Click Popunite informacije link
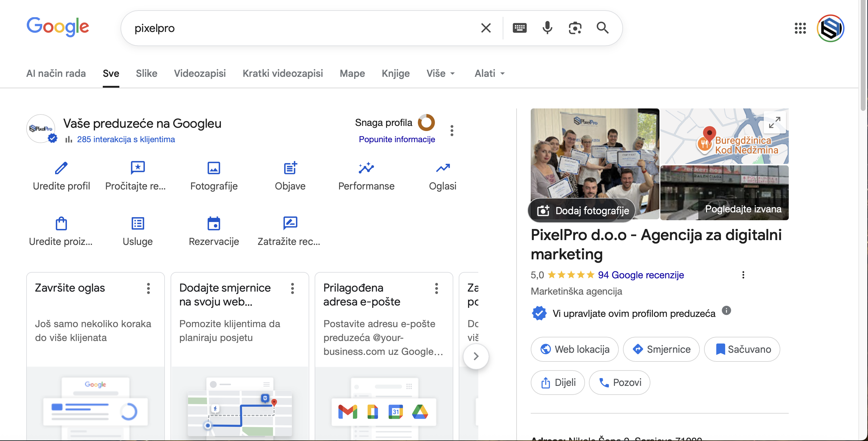The width and height of the screenshot is (868, 441). [x=397, y=139]
